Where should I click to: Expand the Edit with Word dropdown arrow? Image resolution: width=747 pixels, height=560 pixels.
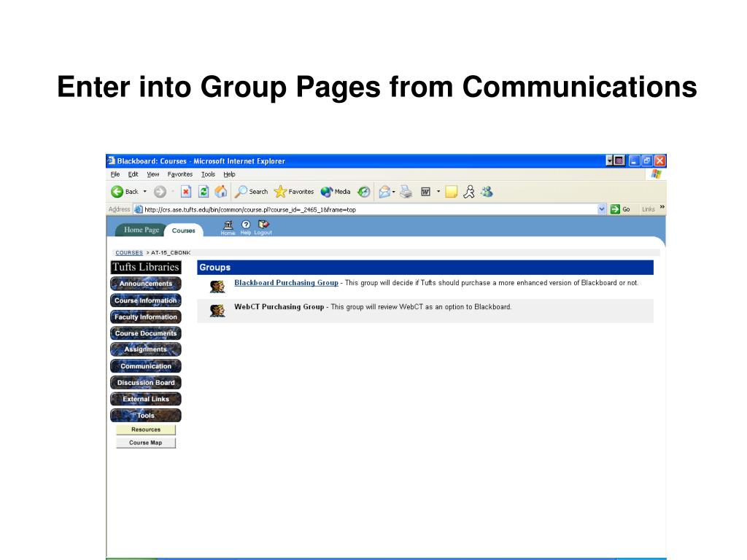(438, 192)
